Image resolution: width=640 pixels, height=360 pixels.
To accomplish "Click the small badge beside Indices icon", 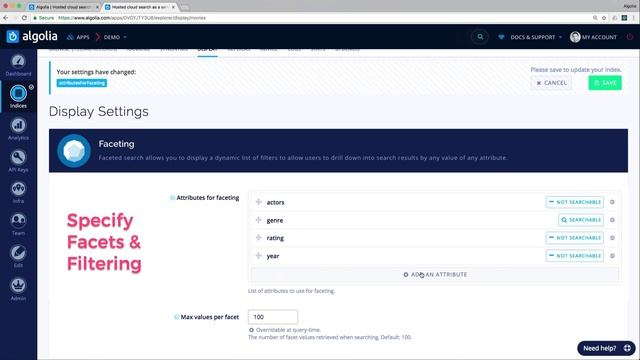I will [31, 87].
